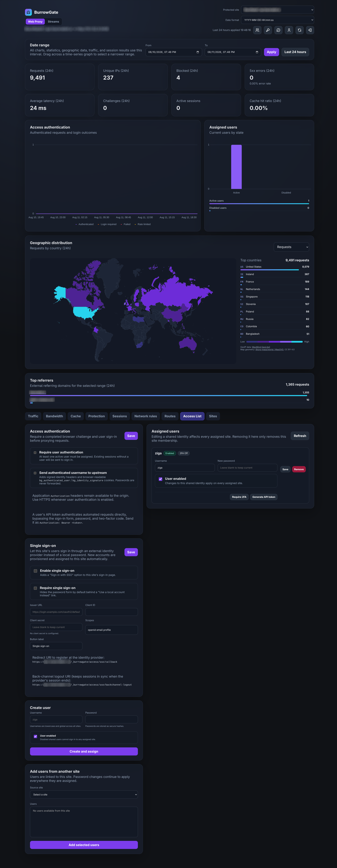Open the Network rules tab
337x868 pixels.
145,416
